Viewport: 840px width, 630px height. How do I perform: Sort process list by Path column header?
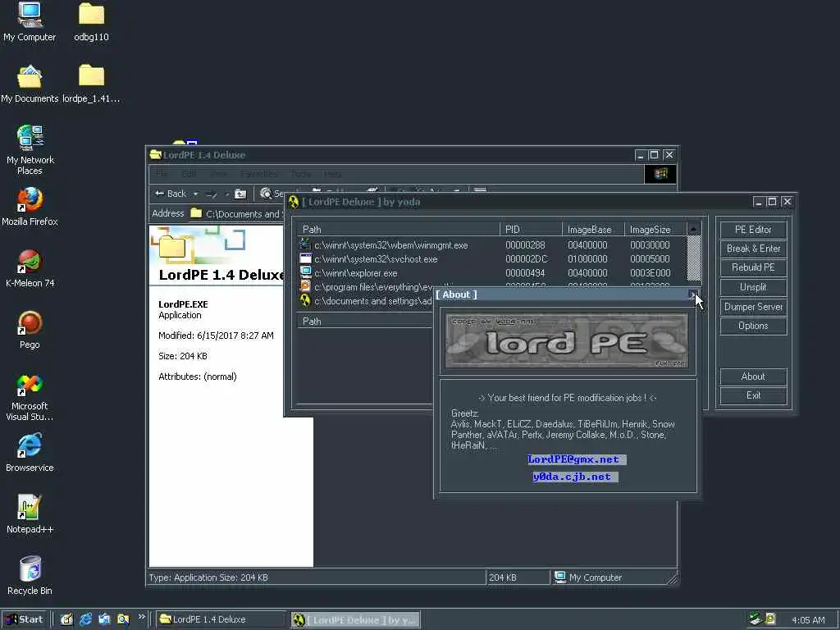[398, 230]
